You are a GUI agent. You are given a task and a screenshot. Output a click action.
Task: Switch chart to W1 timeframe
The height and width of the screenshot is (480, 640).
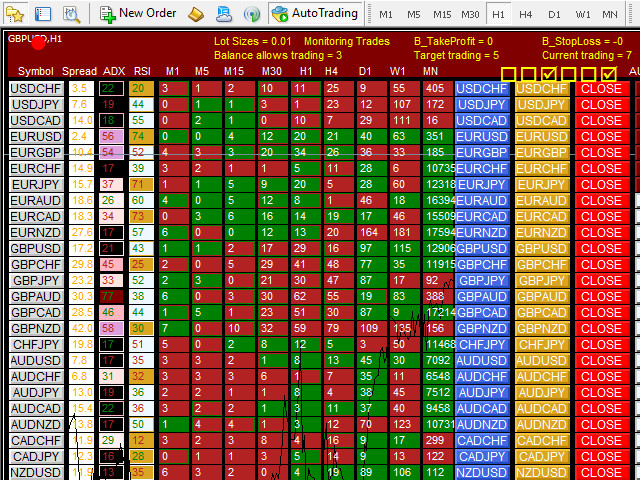[x=583, y=15]
